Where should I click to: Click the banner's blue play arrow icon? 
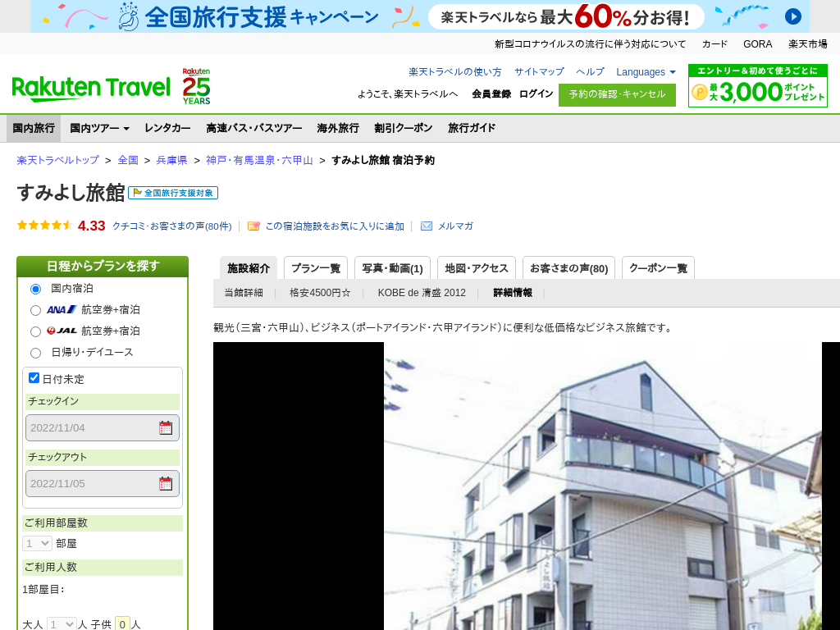pos(793,16)
